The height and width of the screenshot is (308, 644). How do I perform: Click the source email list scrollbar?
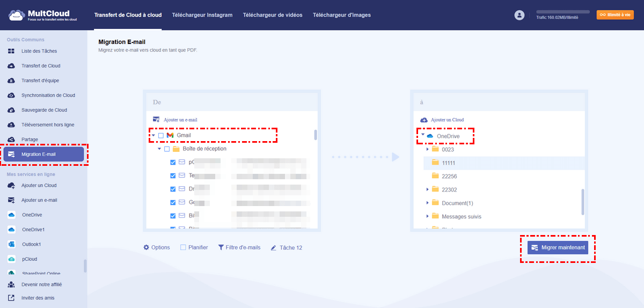pyautogui.click(x=315, y=135)
